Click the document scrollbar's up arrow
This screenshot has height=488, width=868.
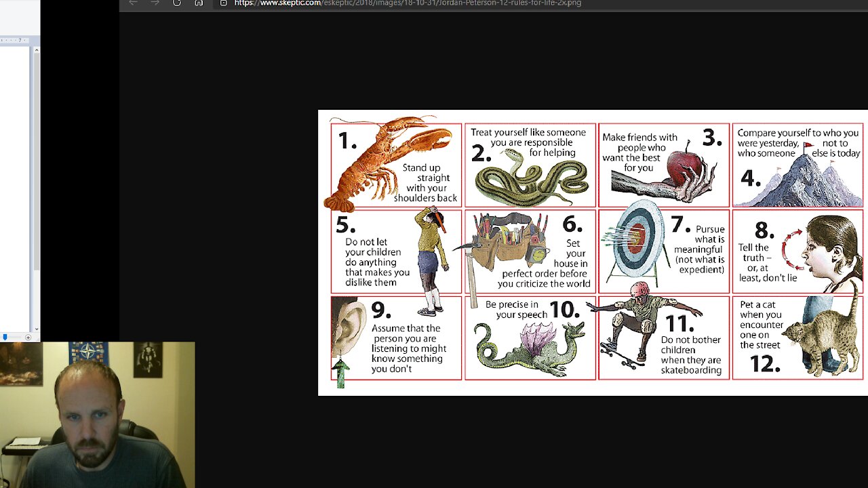click(36, 50)
